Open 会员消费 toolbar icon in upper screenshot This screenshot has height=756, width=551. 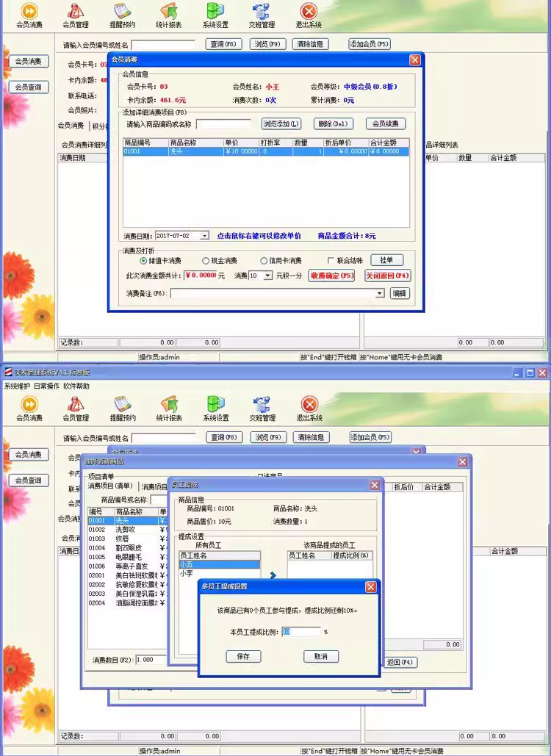point(29,15)
